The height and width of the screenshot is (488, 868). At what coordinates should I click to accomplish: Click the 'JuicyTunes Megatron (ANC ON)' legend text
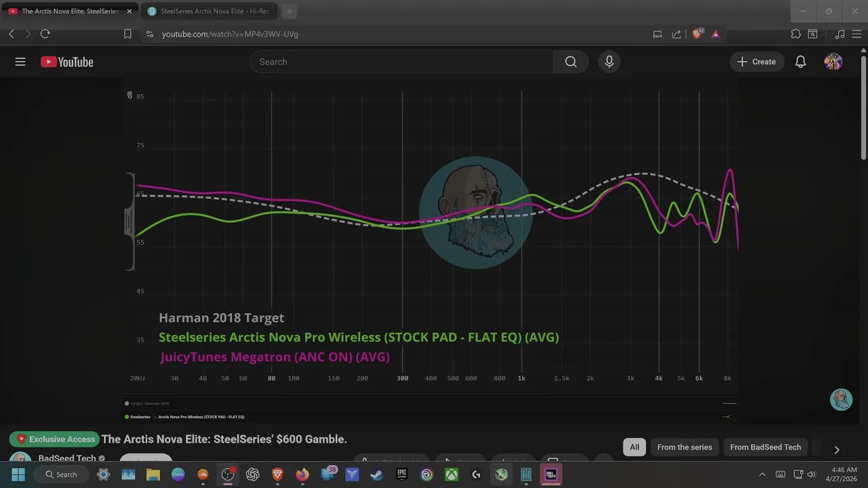275,357
